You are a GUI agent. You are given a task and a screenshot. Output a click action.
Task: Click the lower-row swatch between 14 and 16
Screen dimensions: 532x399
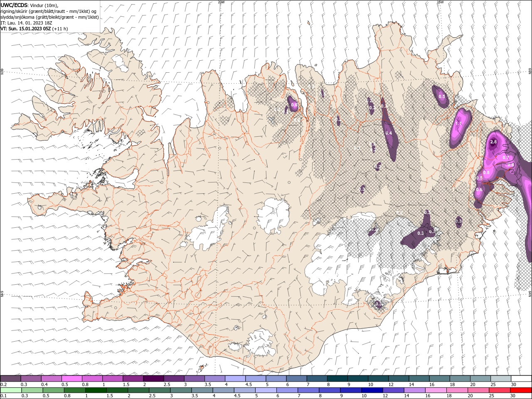point(414,390)
